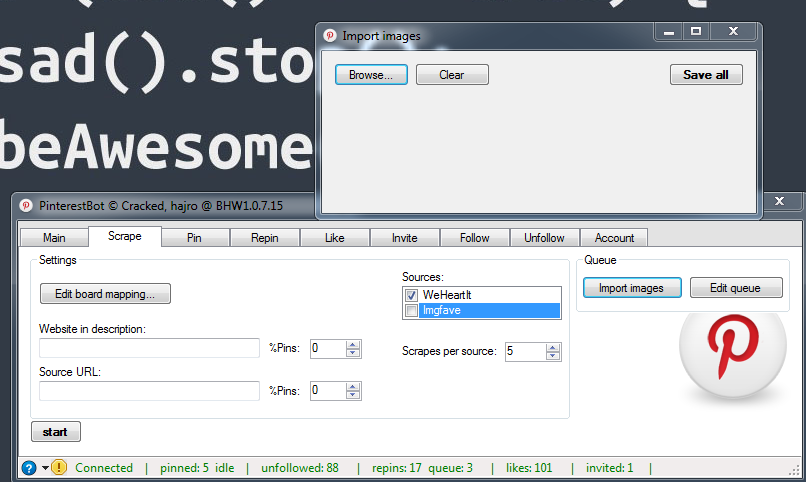Screen dimensions: 806x482
Task: Click the blue help question mark icon
Action: click(x=29, y=468)
